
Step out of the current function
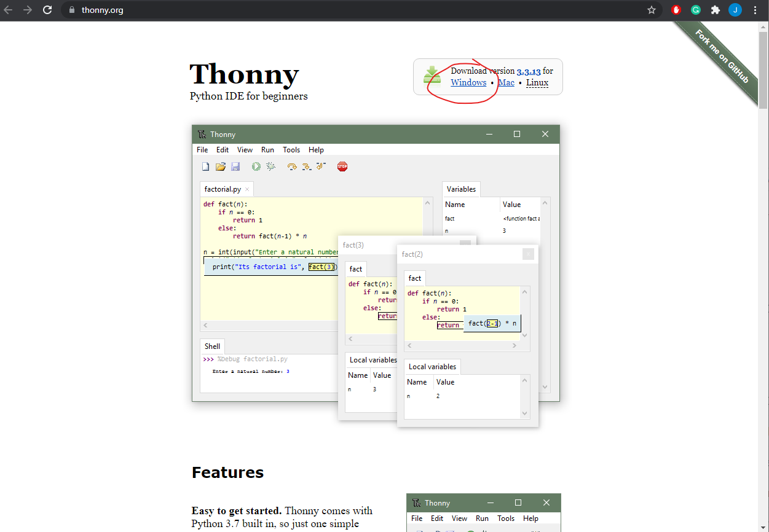point(320,166)
